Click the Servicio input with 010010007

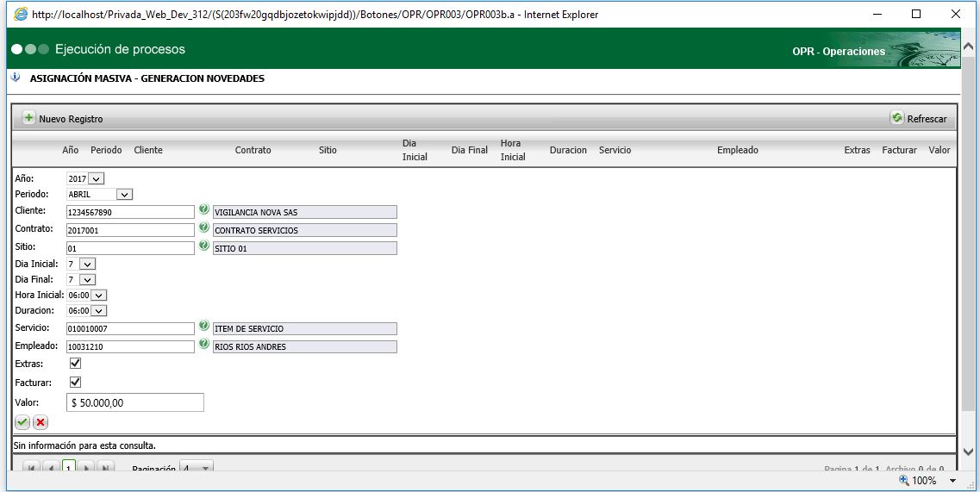click(x=131, y=329)
